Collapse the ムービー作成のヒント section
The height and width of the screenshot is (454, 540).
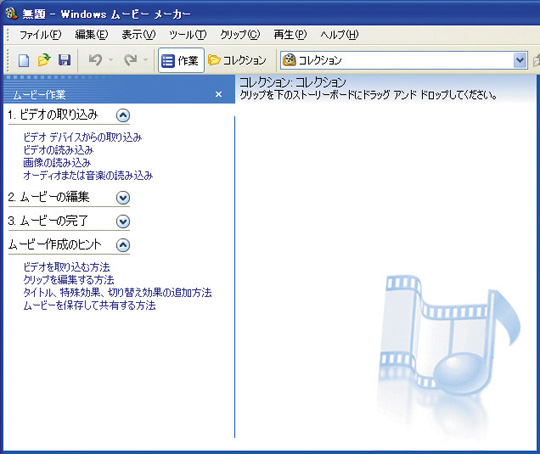pyautogui.click(x=123, y=245)
